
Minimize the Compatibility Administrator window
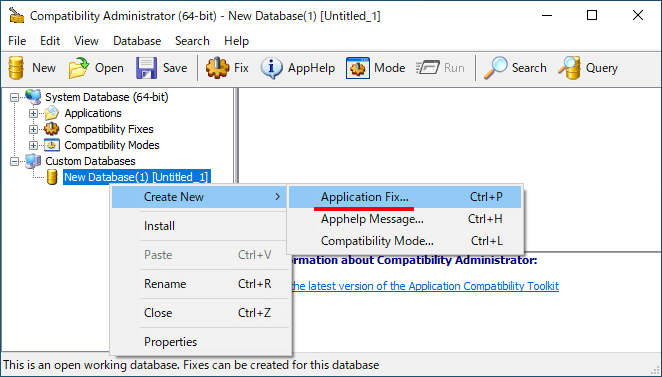(547, 16)
